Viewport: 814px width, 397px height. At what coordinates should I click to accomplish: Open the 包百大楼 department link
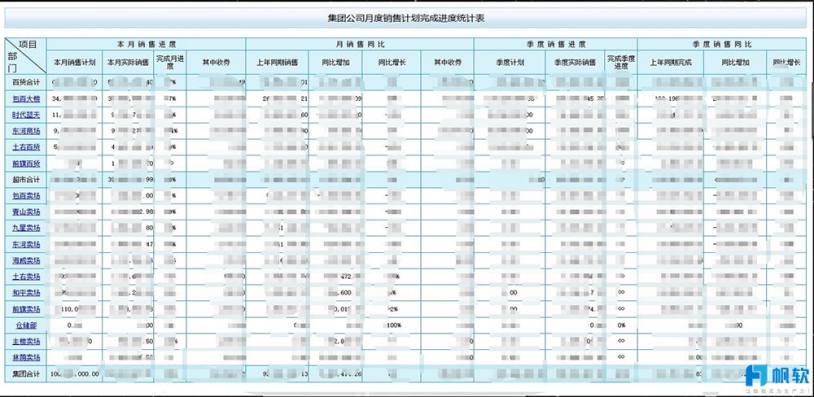[26, 99]
